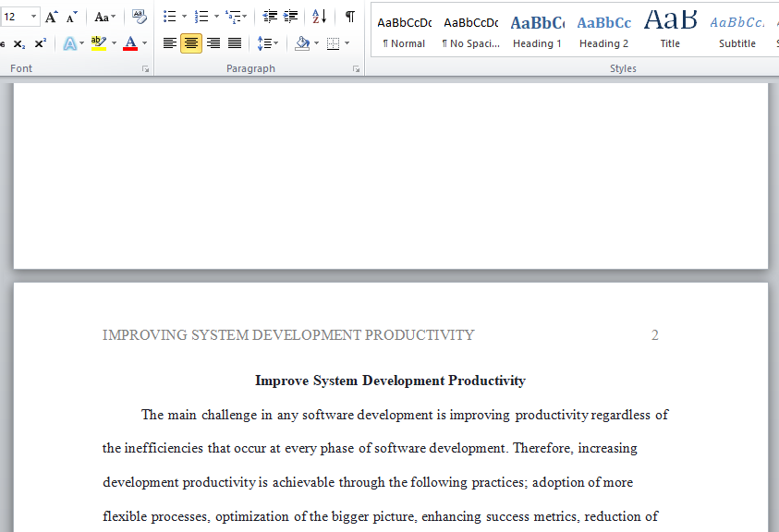779x532 pixels.
Task: Open Change Case dropdown arrow
Action: pyautogui.click(x=114, y=18)
